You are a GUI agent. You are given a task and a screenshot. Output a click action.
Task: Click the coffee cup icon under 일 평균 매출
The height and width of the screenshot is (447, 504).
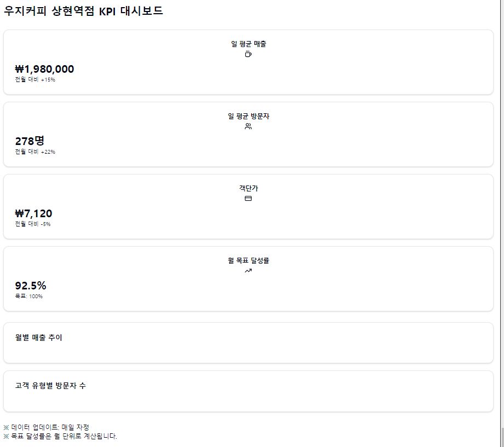tap(248, 54)
